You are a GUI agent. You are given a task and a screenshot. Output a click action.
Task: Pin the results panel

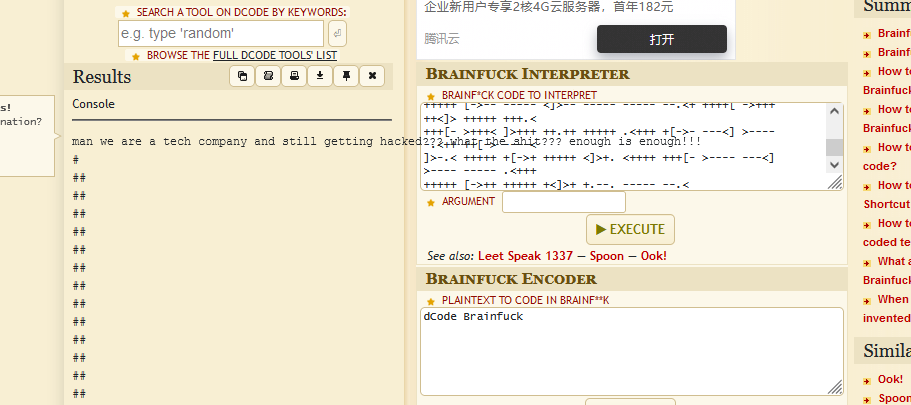coord(346,76)
